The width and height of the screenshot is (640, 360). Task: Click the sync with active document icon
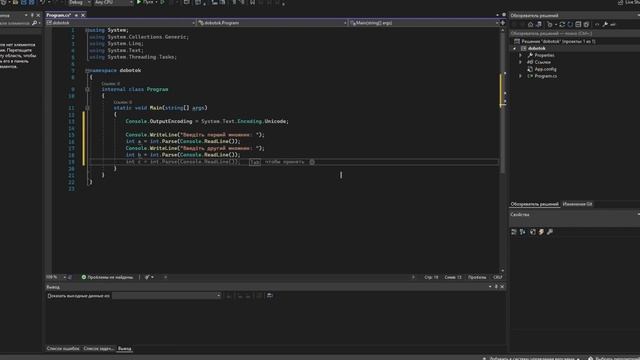click(x=562, y=24)
